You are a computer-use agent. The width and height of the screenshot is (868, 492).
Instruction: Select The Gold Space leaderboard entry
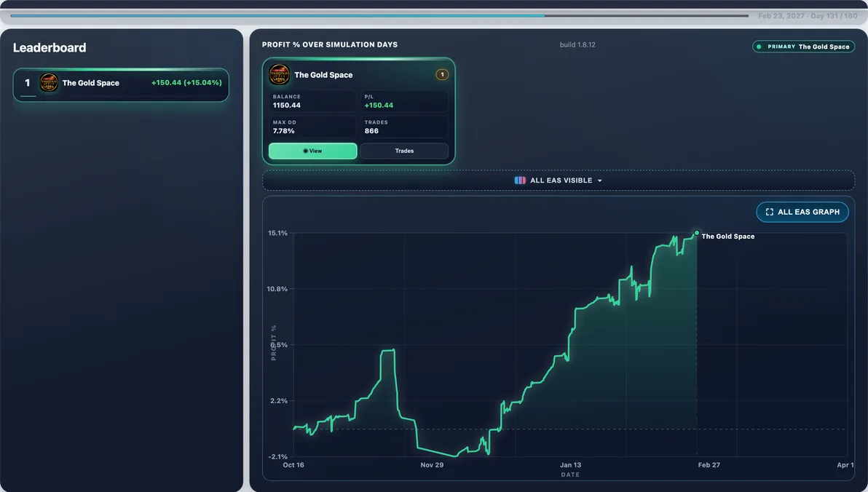click(x=121, y=84)
